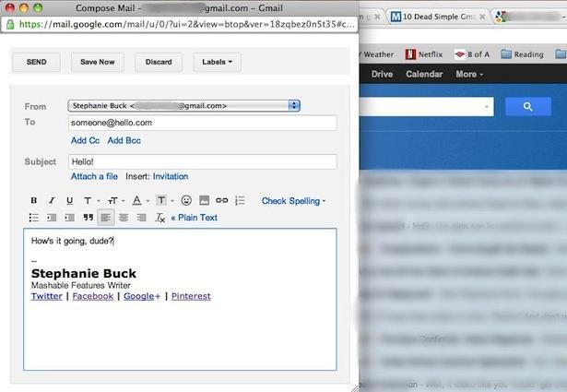Screen dimensions: 567x392
Task: Close the 10 Dead Simple Gmail tab
Action: point(482,17)
